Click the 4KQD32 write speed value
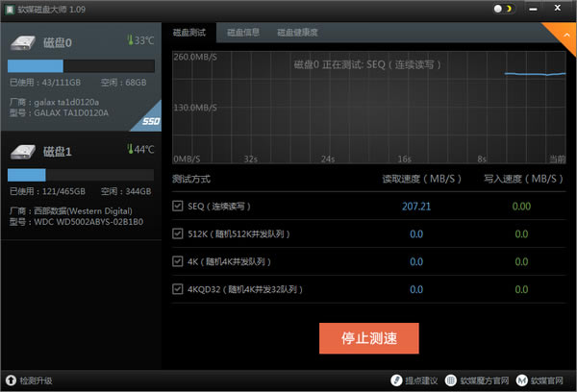Viewport: 577px width, 392px height. point(521,289)
